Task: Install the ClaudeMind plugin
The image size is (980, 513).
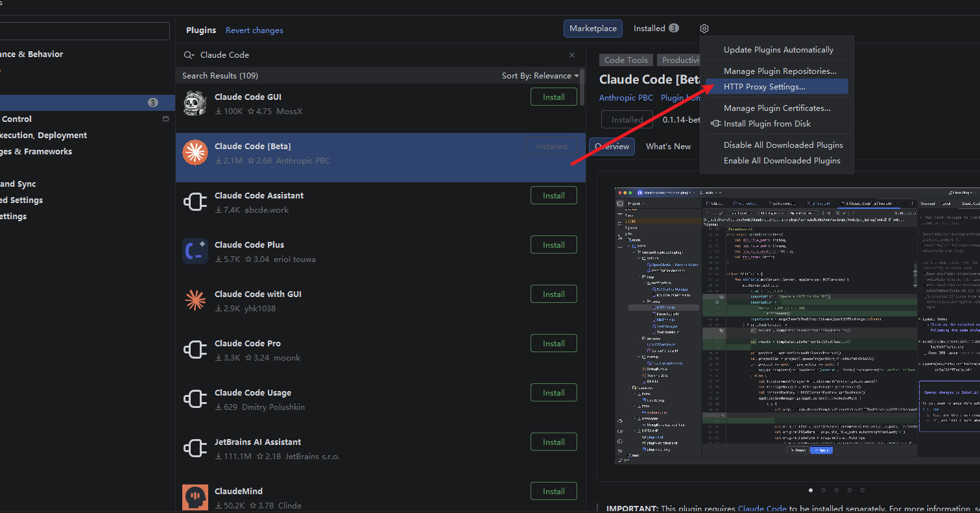Action: 554,492
